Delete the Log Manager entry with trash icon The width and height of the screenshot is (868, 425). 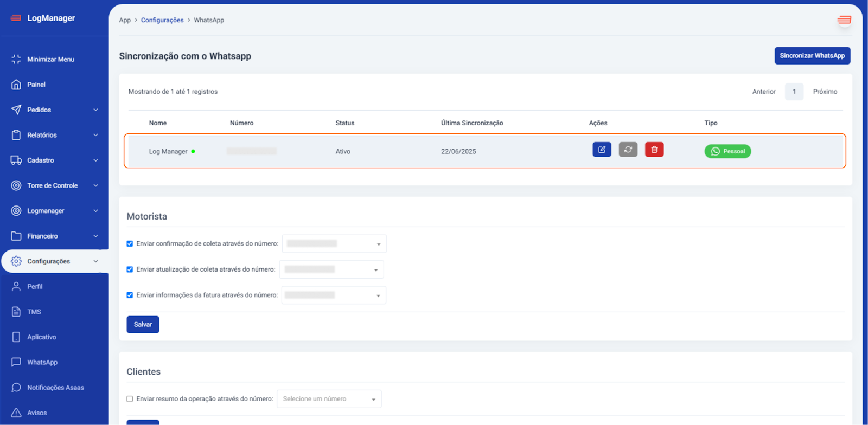(654, 150)
